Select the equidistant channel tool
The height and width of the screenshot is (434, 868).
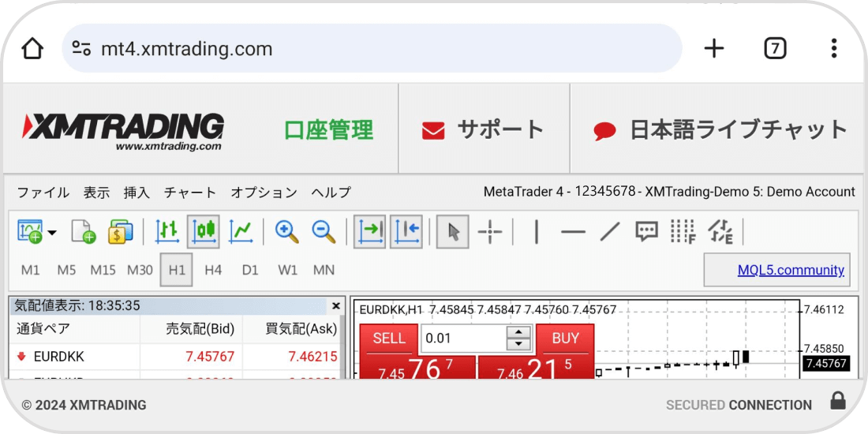(x=720, y=231)
